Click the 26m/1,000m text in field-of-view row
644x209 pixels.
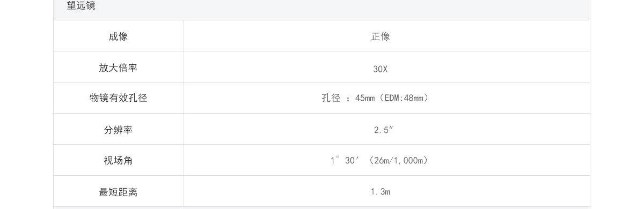(400, 161)
